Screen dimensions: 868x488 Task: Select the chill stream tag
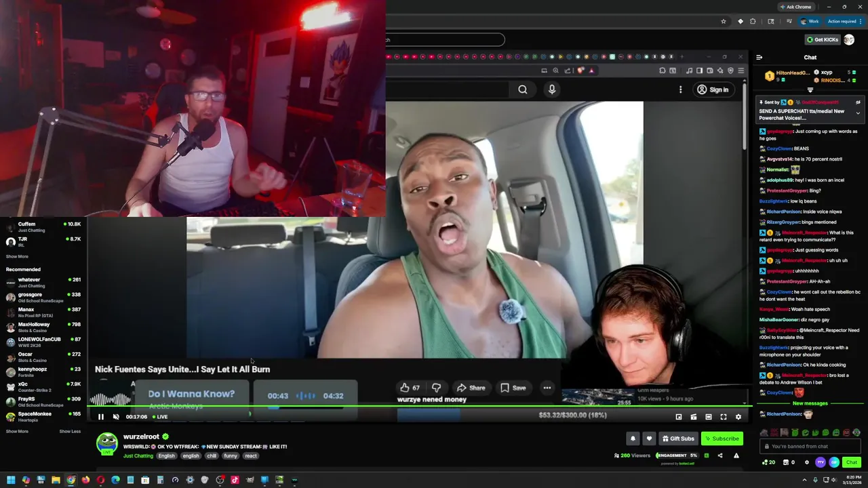point(212,455)
